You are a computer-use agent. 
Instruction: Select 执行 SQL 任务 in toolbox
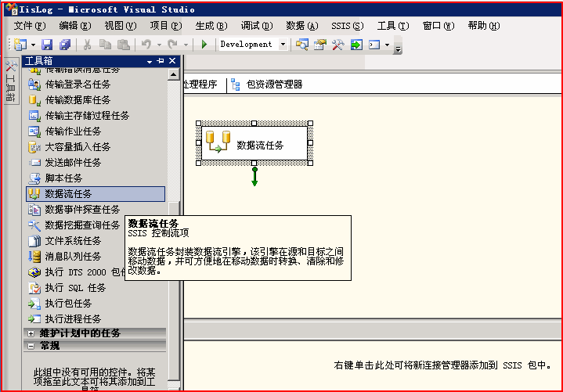tap(96, 288)
